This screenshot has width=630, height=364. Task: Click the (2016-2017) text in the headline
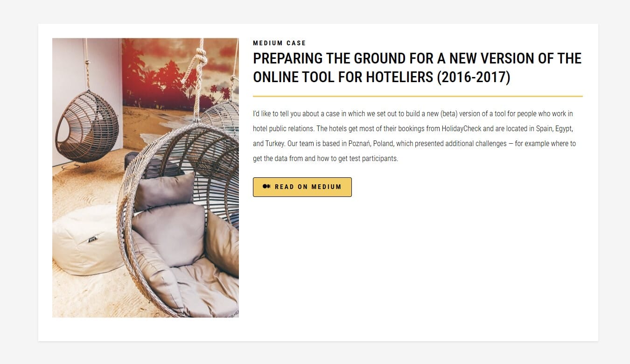(474, 77)
